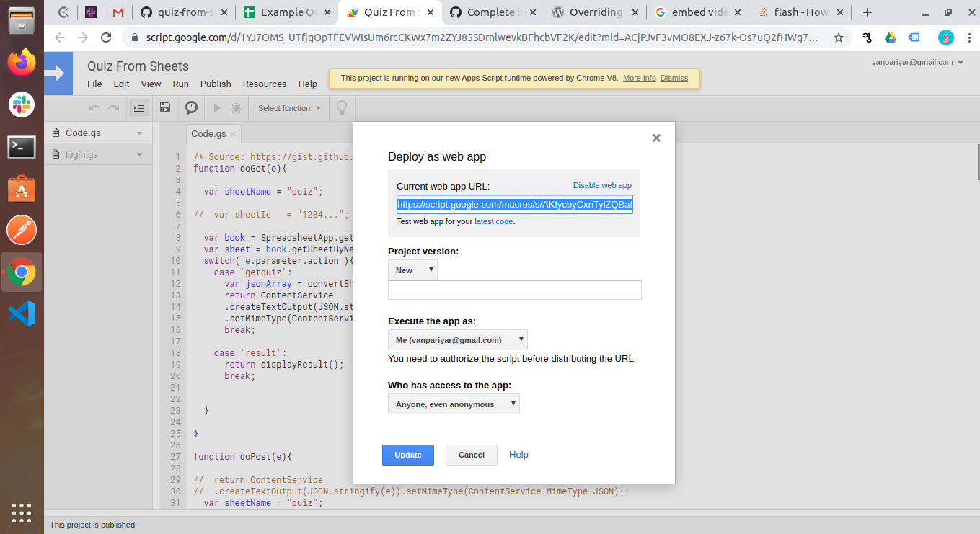Switch to the quiz-from-s GitHub tab
Screen dimensions: 980x534
[x=185, y=12]
